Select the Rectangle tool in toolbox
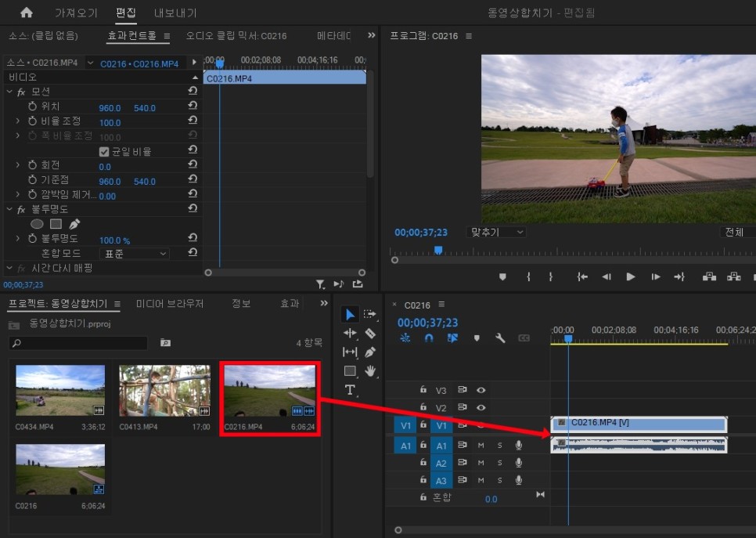Screen dimensions: 756x538 pos(350,370)
